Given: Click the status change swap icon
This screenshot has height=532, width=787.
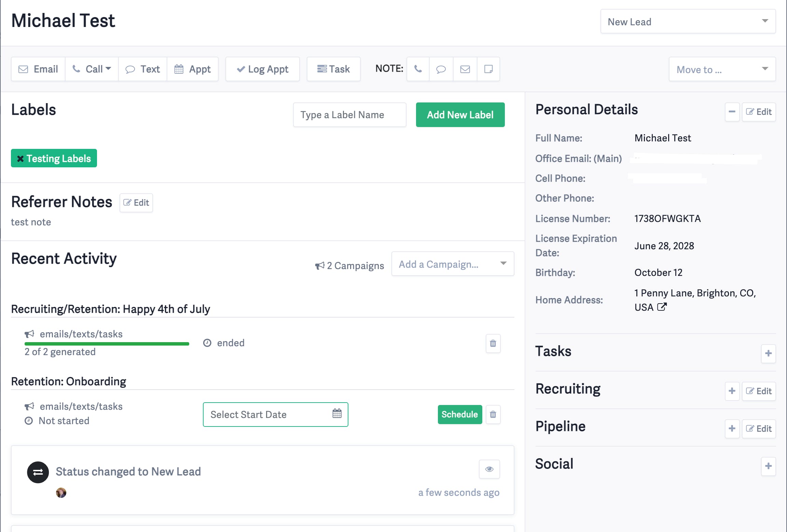Looking at the screenshot, I should (38, 472).
